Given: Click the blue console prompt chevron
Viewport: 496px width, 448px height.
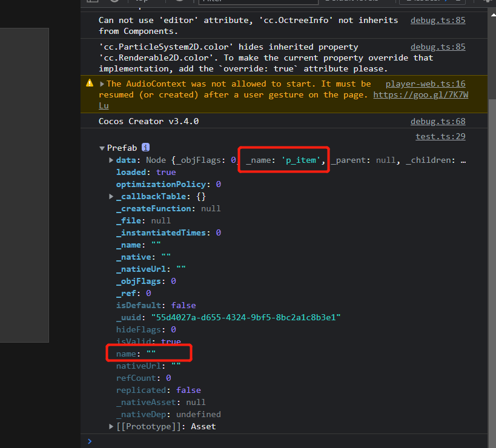Looking at the screenshot, I should pos(90,441).
